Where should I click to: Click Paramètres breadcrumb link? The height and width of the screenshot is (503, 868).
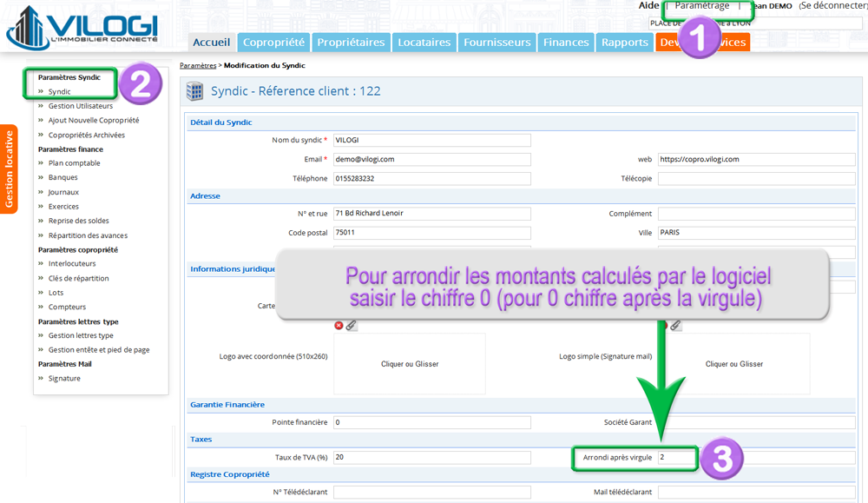coord(198,65)
